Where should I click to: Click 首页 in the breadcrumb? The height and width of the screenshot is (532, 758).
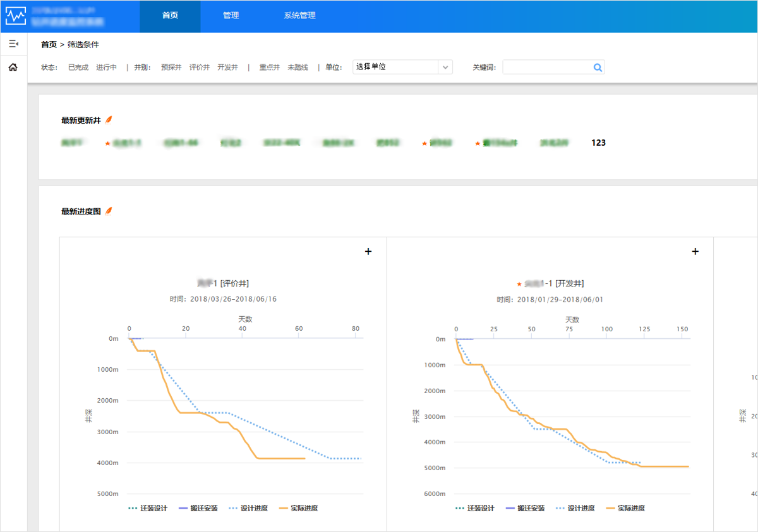[x=49, y=44]
